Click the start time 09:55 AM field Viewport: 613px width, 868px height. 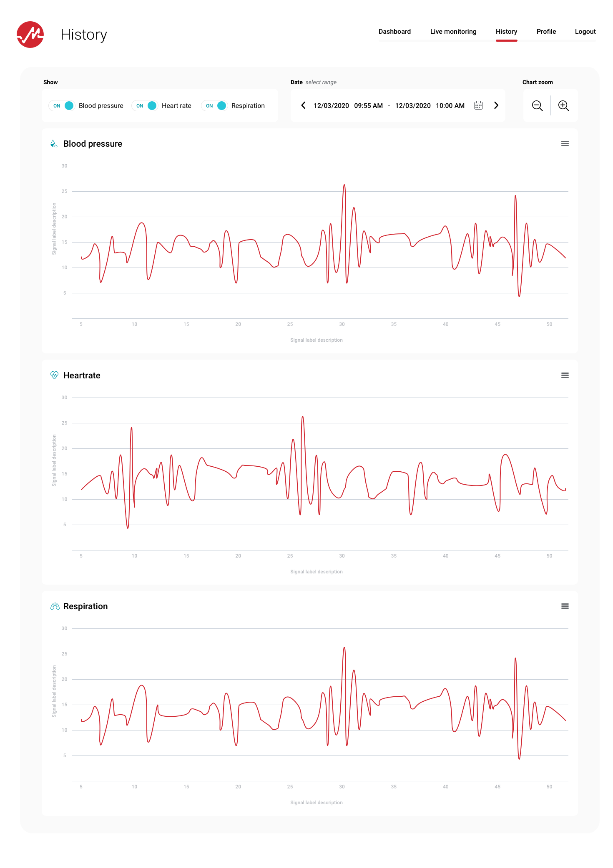coord(368,106)
